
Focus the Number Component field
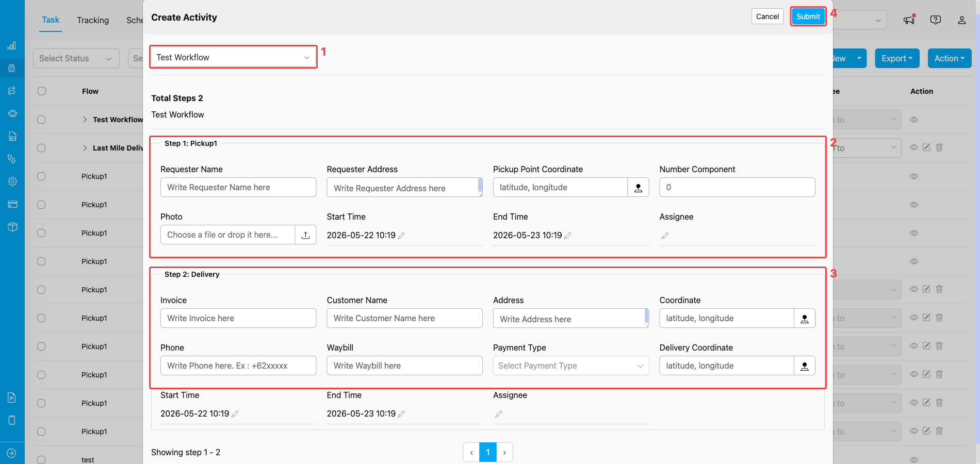737,188
